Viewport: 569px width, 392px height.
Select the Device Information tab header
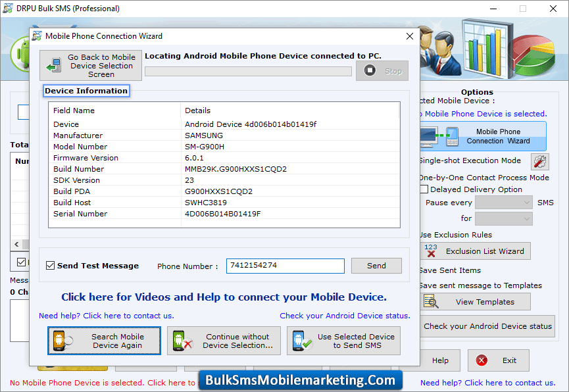[x=86, y=91]
